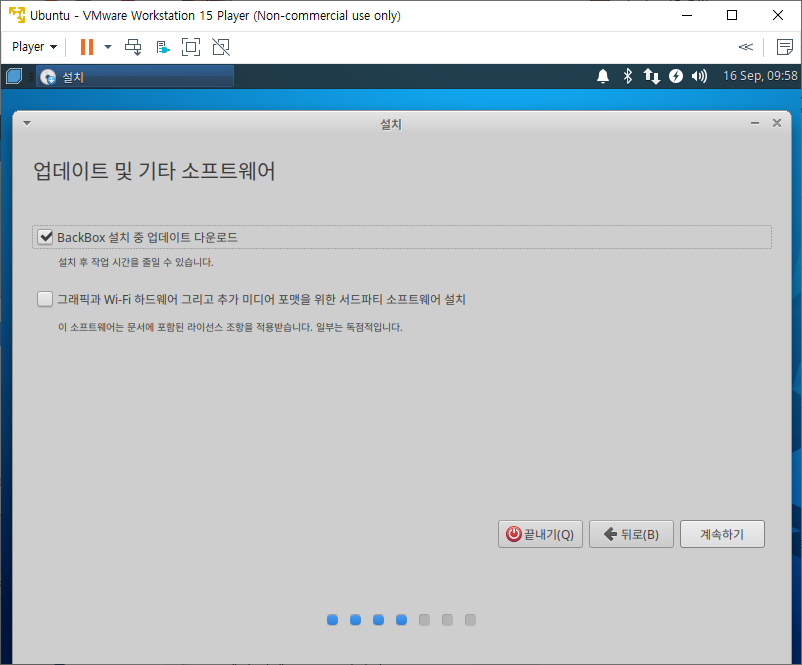Send Ctrl+Alt+Del to the virtual machine
The image size is (802, 665).
[133, 47]
